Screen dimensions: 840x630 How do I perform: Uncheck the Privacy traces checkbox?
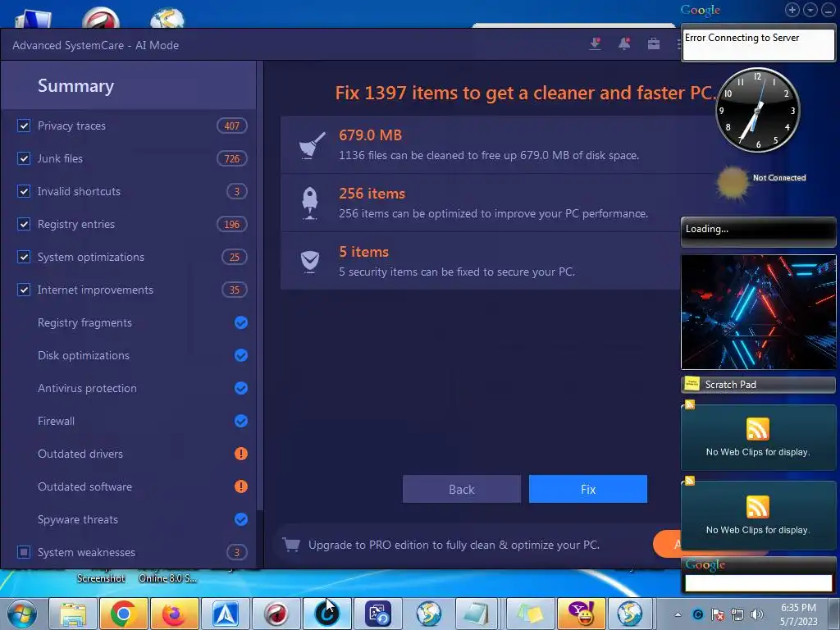pos(24,126)
